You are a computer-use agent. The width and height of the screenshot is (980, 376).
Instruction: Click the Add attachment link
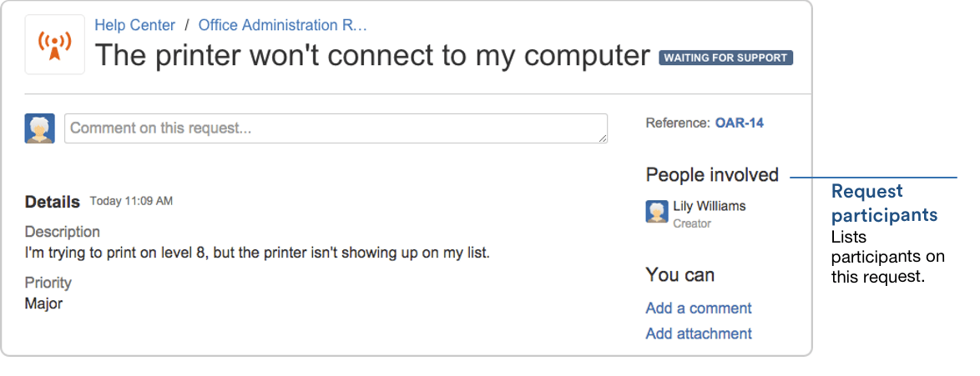[699, 333]
